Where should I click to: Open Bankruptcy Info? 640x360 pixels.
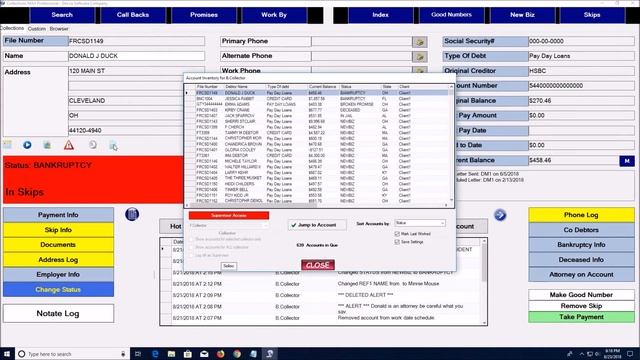(581, 245)
